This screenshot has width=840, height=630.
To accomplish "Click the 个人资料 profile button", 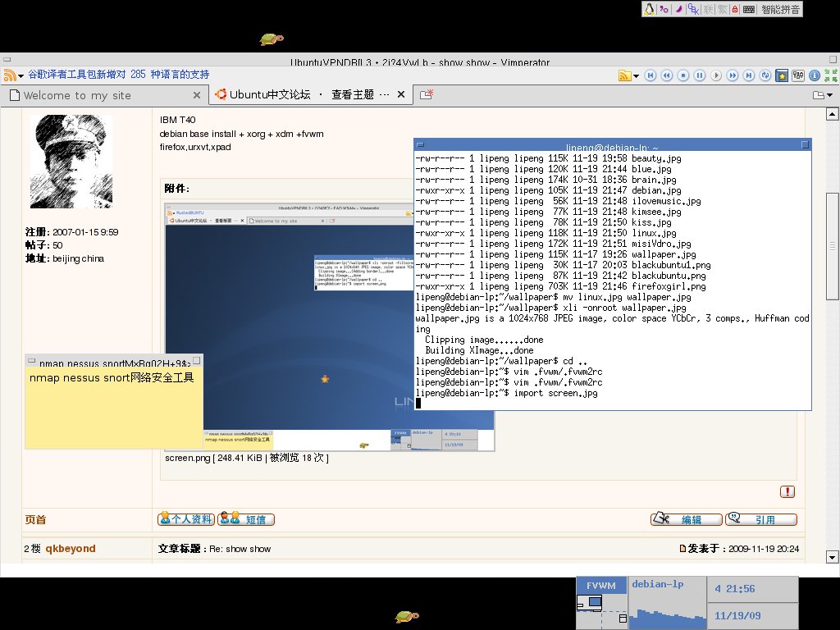I will click(x=186, y=519).
